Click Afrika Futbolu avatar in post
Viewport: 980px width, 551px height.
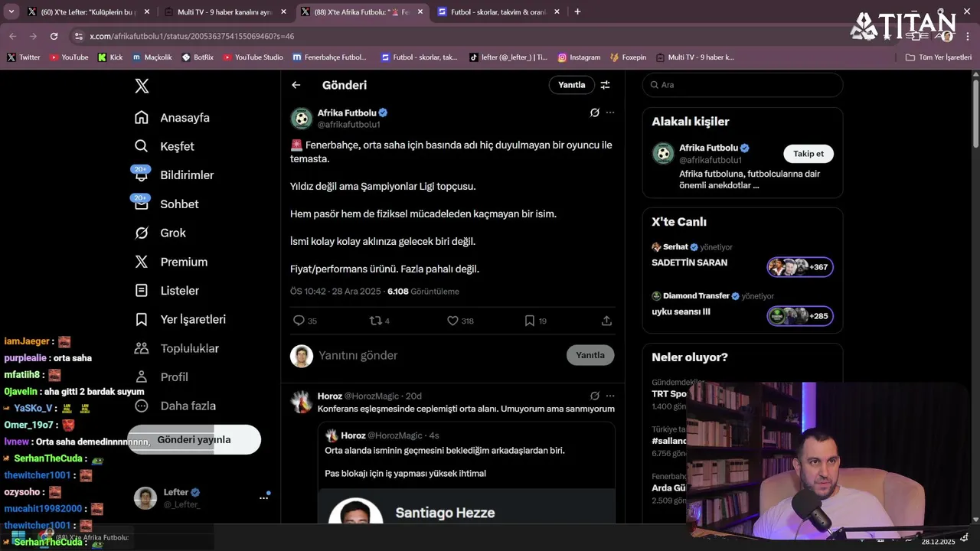(302, 119)
